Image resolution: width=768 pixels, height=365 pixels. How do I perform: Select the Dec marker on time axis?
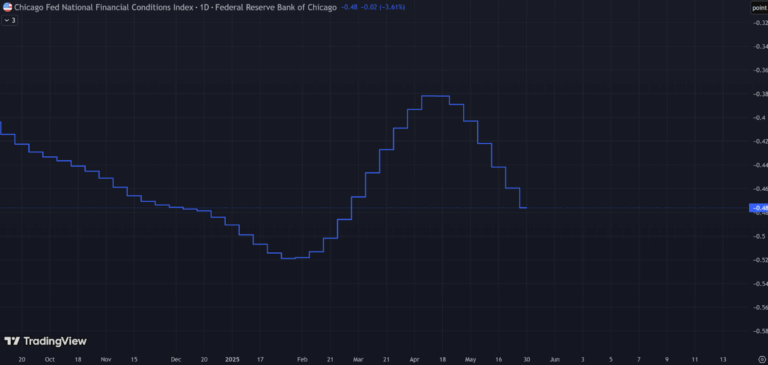tap(176, 359)
